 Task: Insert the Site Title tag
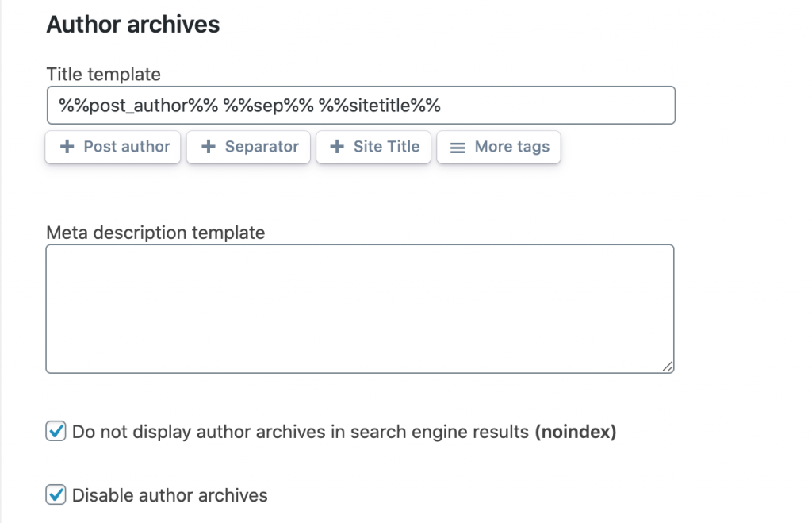pos(373,147)
